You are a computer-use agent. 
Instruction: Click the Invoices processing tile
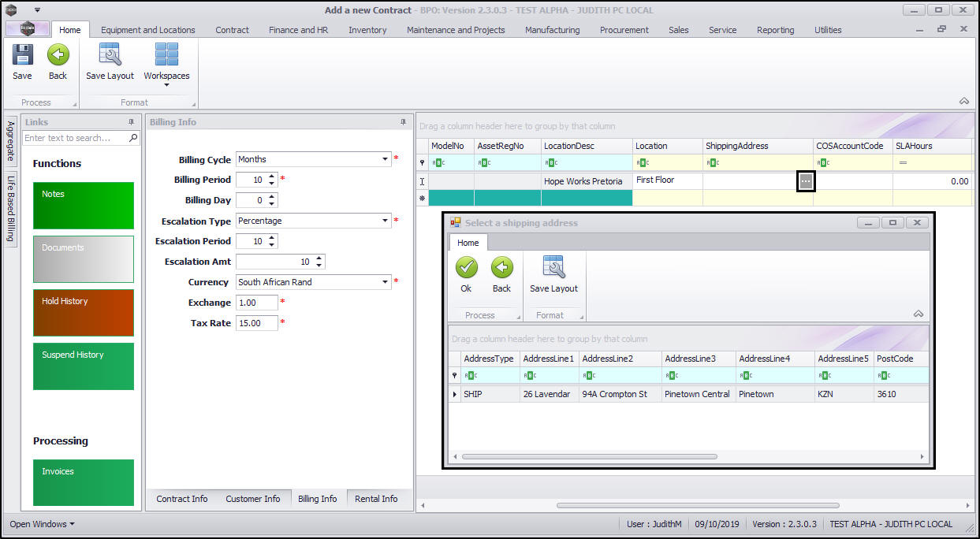point(84,483)
